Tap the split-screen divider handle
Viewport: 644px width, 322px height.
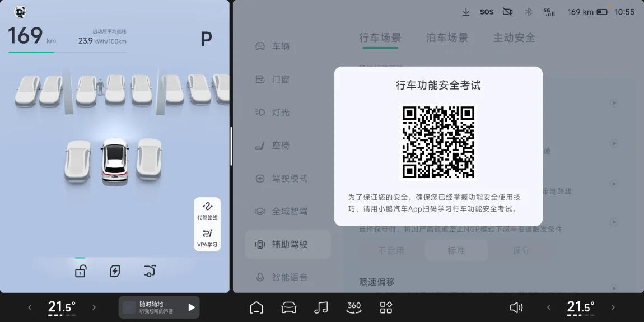click(231, 146)
